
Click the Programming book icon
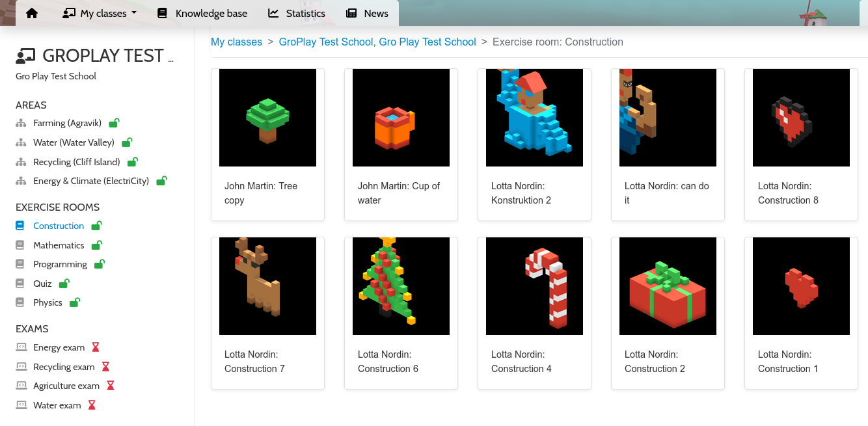[20, 264]
